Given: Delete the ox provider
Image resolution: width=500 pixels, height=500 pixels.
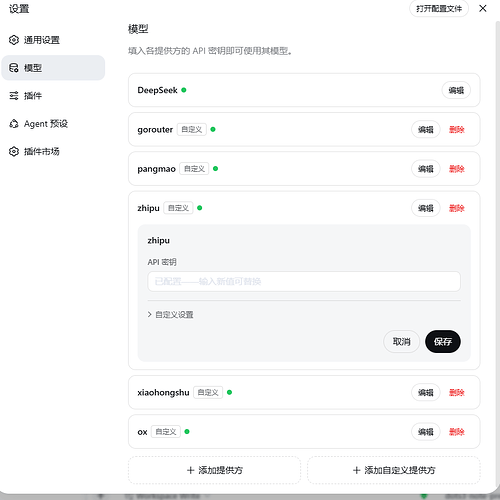Looking at the screenshot, I should click(457, 432).
